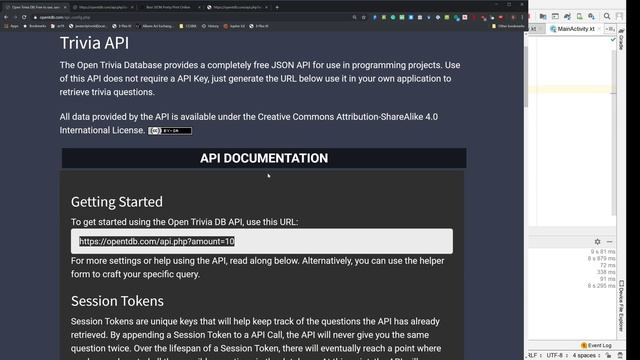Close the Open Trivia DB tab
This screenshot has width=640, height=360.
[x=65, y=7]
